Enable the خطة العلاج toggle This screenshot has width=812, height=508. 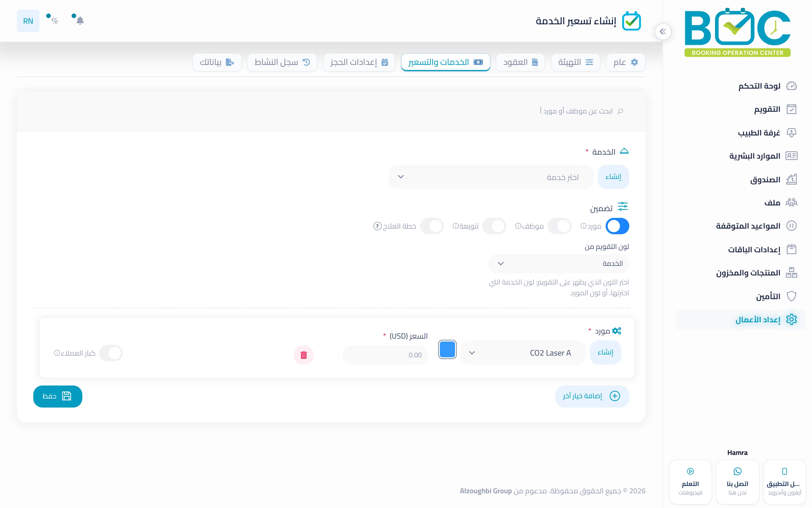click(432, 226)
